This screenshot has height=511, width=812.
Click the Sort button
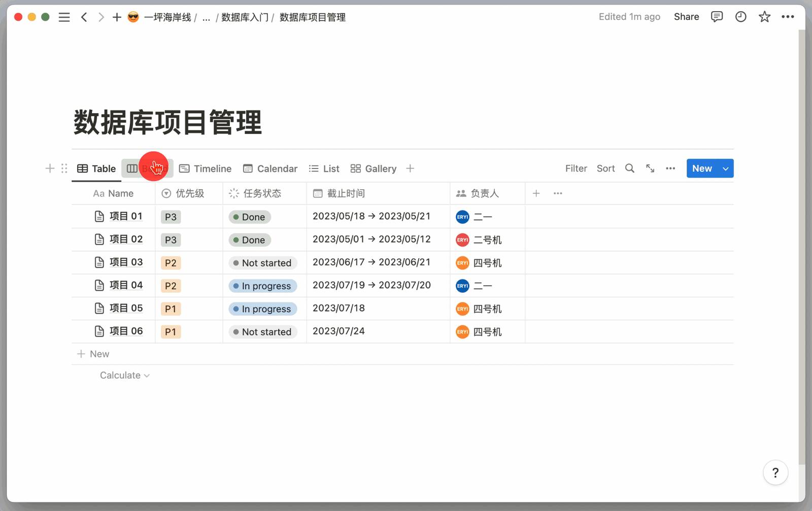pos(605,168)
